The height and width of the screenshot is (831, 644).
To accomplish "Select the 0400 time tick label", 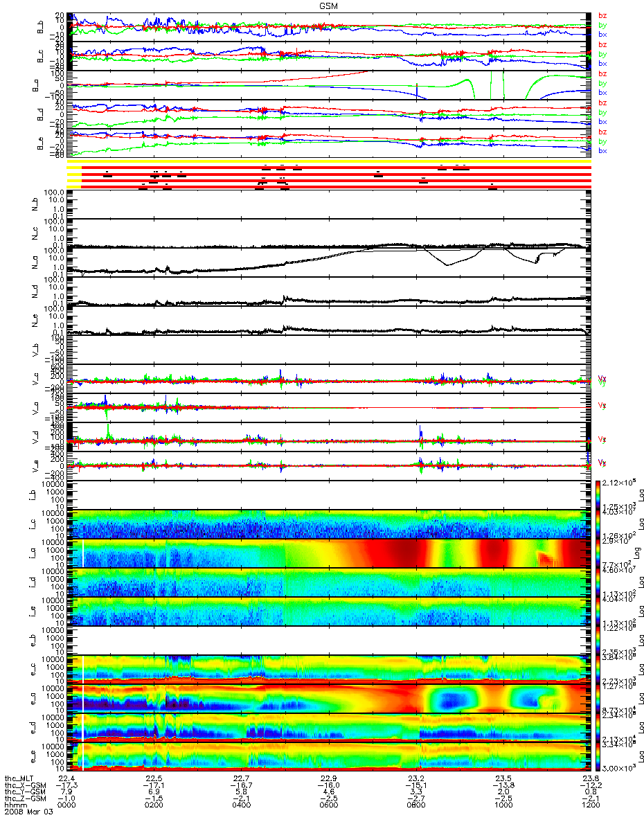I will pos(241,806).
